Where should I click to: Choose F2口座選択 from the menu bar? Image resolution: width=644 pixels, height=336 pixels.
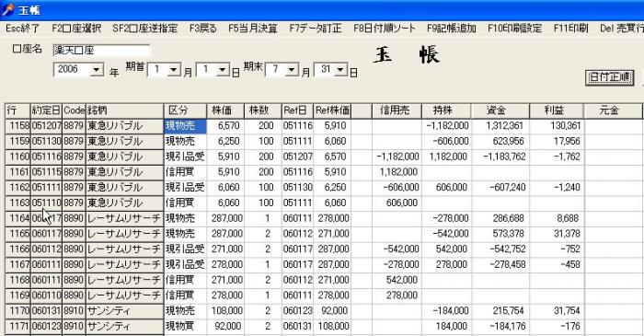76,29
